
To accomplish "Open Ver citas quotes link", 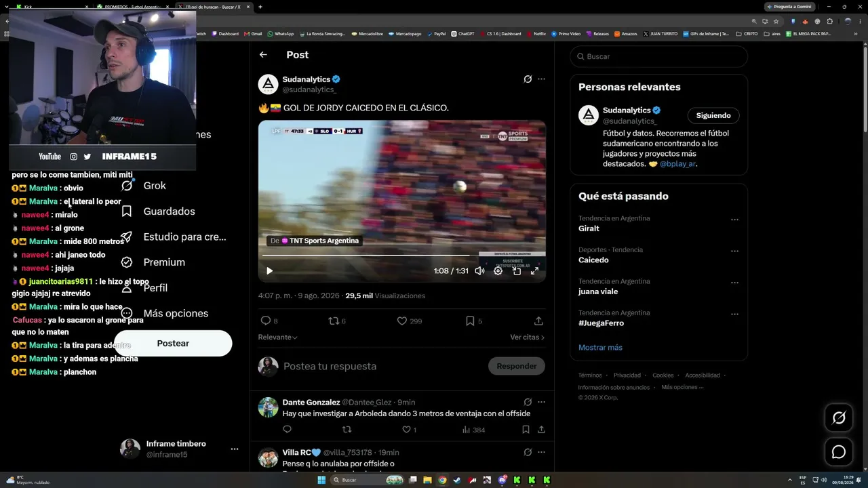I will [x=527, y=337].
